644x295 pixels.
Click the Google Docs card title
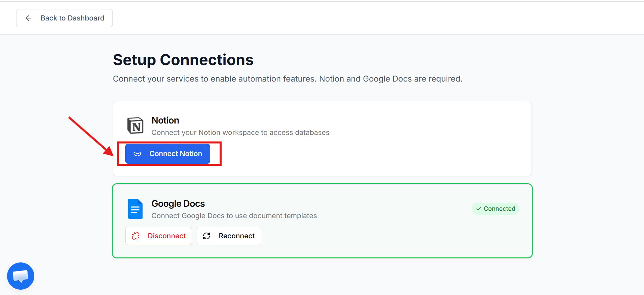(178, 204)
